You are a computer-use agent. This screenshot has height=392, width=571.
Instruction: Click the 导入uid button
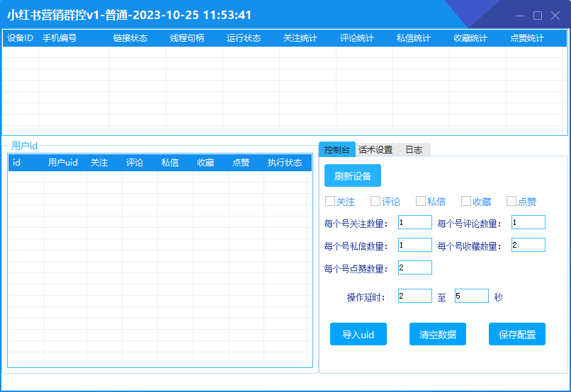coord(358,335)
